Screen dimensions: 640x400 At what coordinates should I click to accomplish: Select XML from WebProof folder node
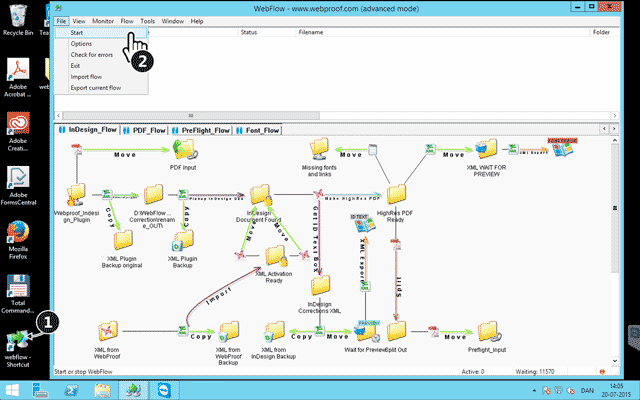108,331
